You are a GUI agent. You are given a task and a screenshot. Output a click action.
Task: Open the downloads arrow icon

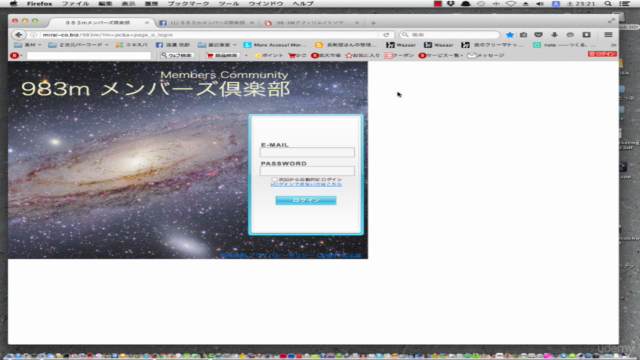tap(554, 35)
